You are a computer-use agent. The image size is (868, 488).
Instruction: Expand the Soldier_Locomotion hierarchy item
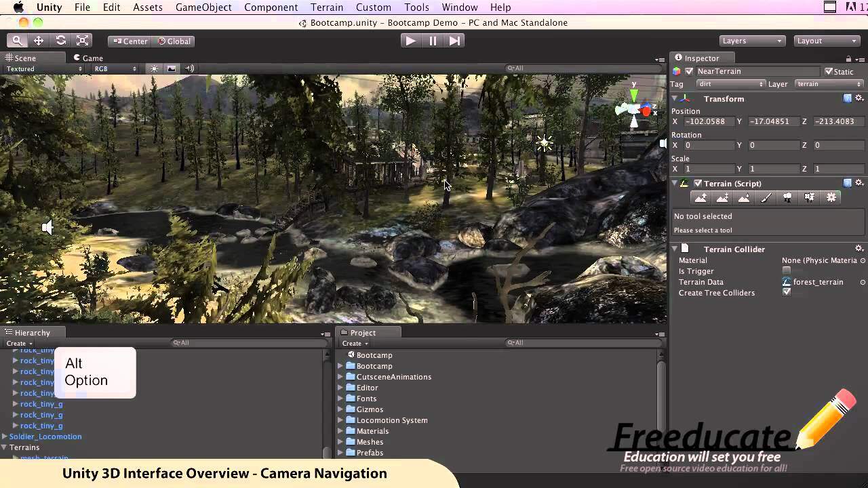tap(5, 436)
